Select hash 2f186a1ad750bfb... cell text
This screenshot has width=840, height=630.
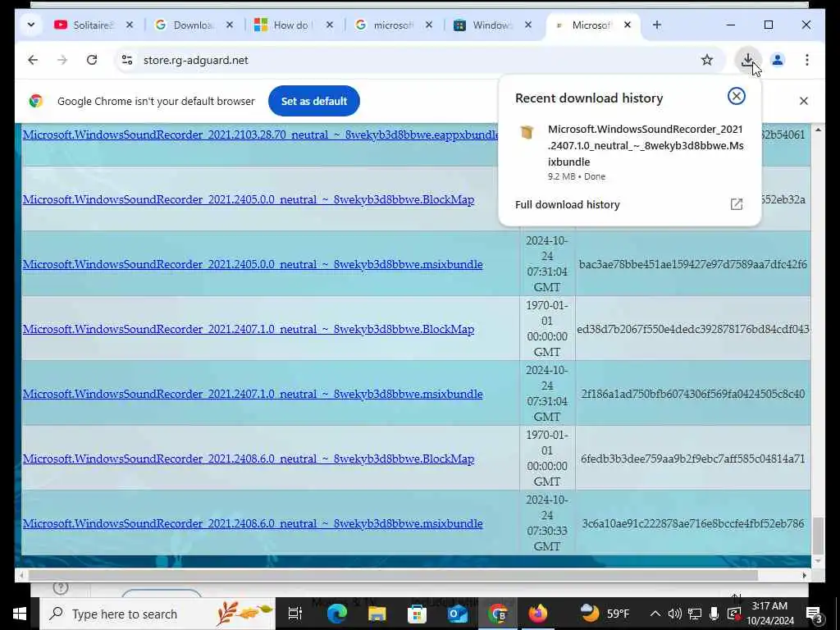point(692,394)
